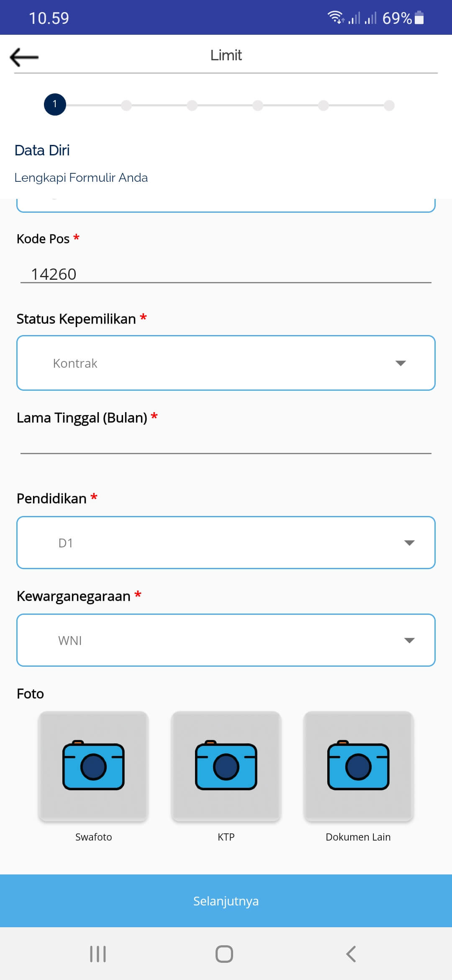Tap the battery icon in status bar

coord(419,18)
